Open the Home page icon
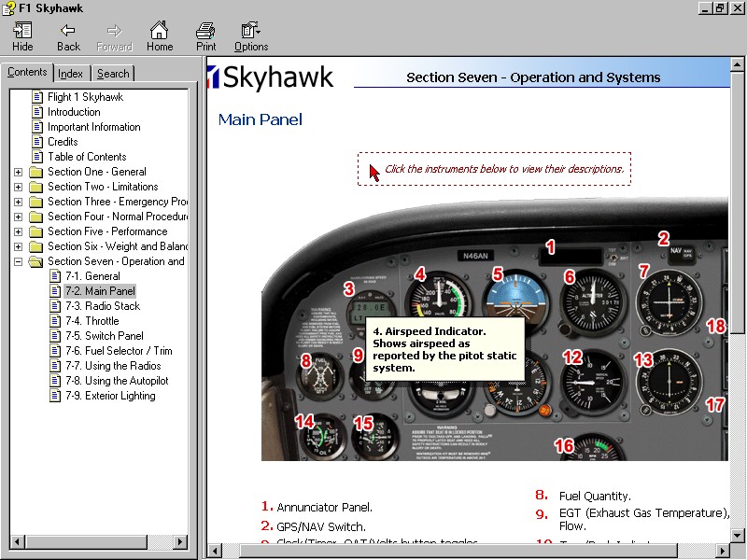The width and height of the screenshot is (747, 560). point(160,36)
